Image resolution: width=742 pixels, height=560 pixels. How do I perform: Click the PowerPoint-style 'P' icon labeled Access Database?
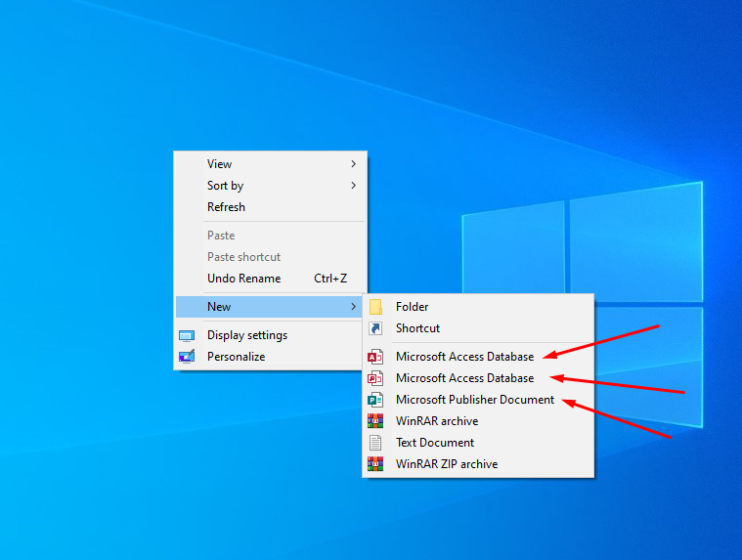[375, 378]
